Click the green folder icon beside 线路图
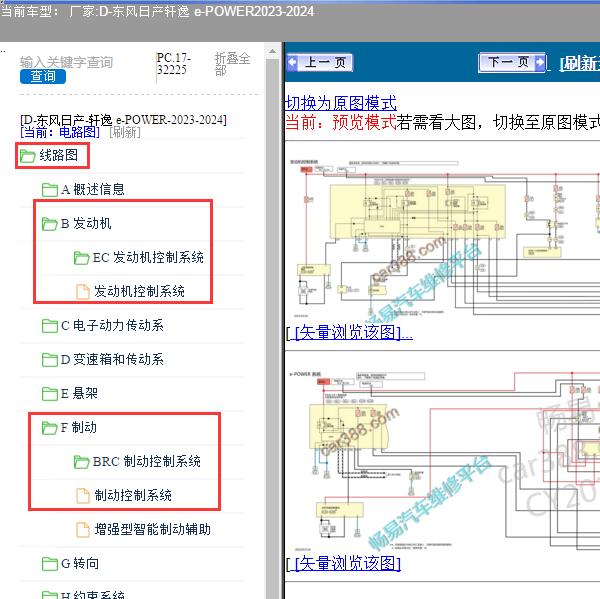This screenshot has width=600, height=599. (28, 156)
